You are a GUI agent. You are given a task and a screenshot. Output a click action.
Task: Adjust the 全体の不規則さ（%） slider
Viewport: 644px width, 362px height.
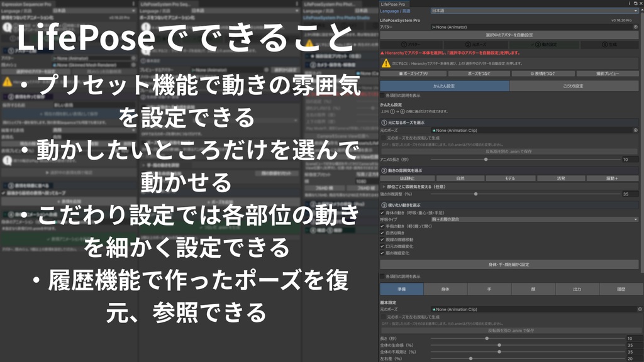528,352
